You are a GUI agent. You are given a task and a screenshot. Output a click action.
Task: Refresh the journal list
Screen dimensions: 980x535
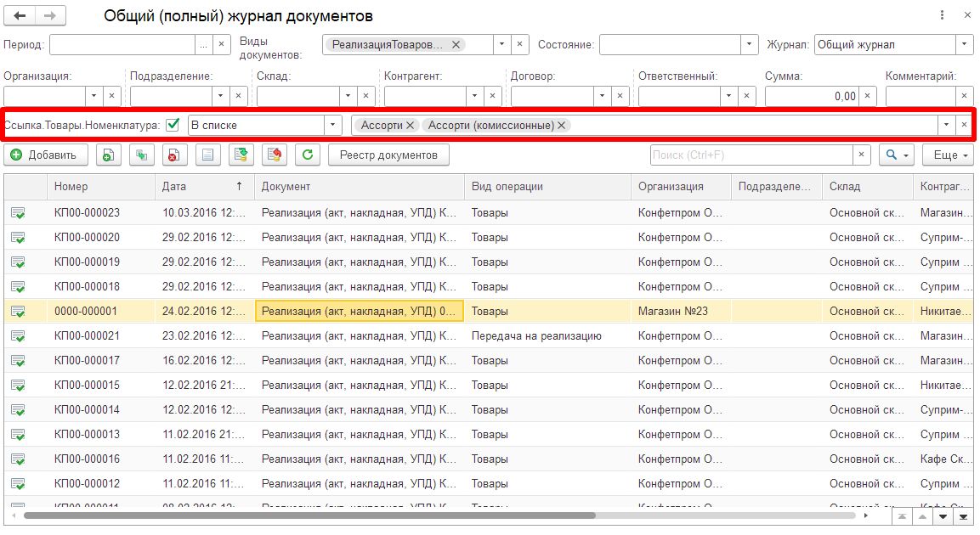click(308, 155)
